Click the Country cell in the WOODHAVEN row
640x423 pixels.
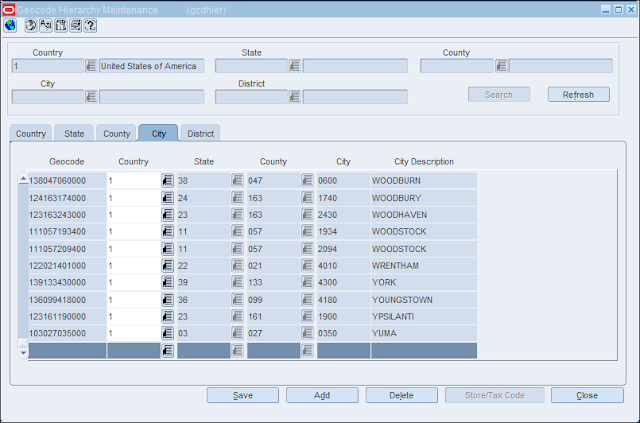pos(133,215)
